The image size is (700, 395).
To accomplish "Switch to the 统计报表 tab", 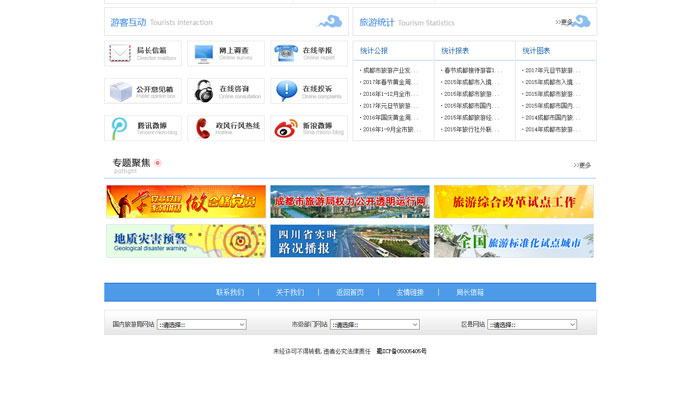I will point(455,51).
